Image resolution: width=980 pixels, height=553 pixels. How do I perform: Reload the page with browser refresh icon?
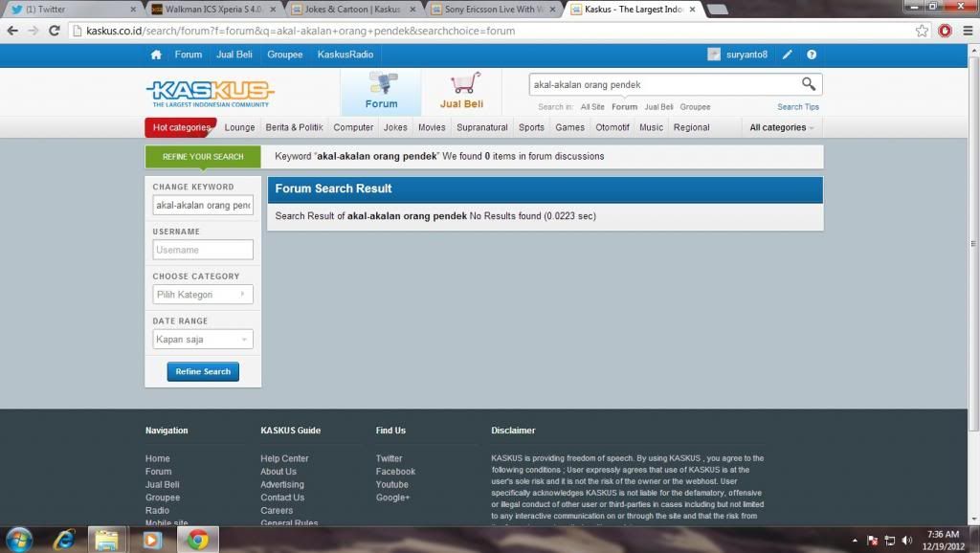pos(55,31)
